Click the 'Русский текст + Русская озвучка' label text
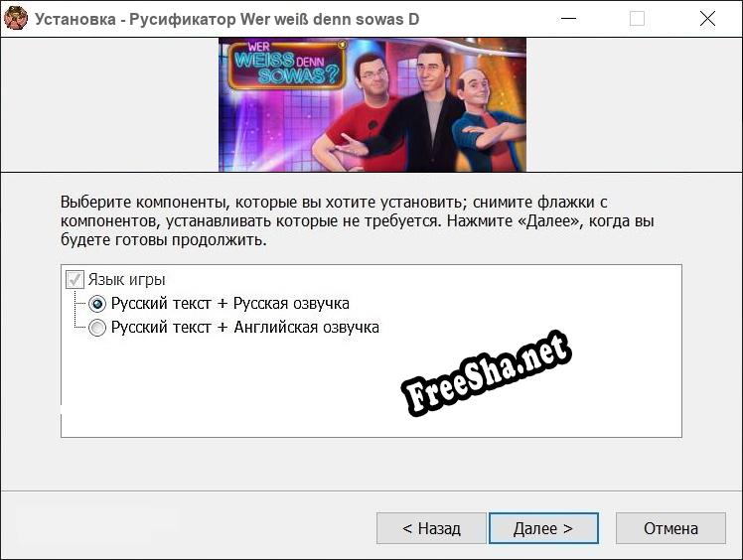This screenshot has width=743, height=560. (x=229, y=304)
